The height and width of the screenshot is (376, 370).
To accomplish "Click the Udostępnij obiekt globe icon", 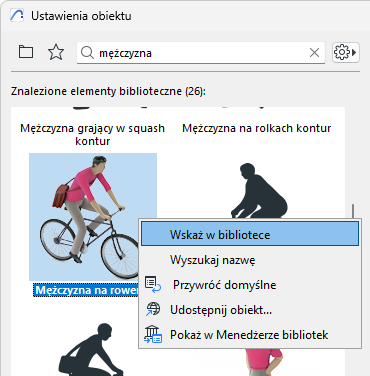I will point(153,309).
